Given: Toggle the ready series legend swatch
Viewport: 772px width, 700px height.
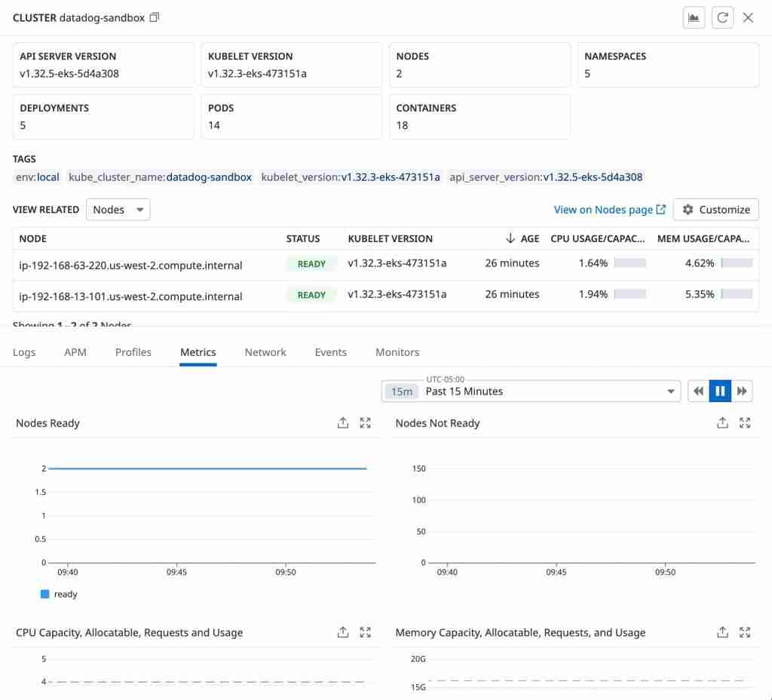Looking at the screenshot, I should (45, 594).
